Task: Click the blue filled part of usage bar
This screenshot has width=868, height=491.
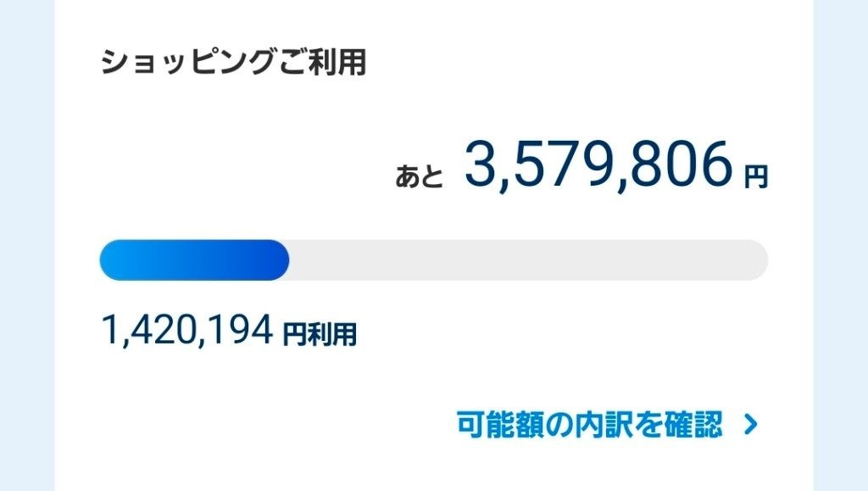Action: [193, 259]
